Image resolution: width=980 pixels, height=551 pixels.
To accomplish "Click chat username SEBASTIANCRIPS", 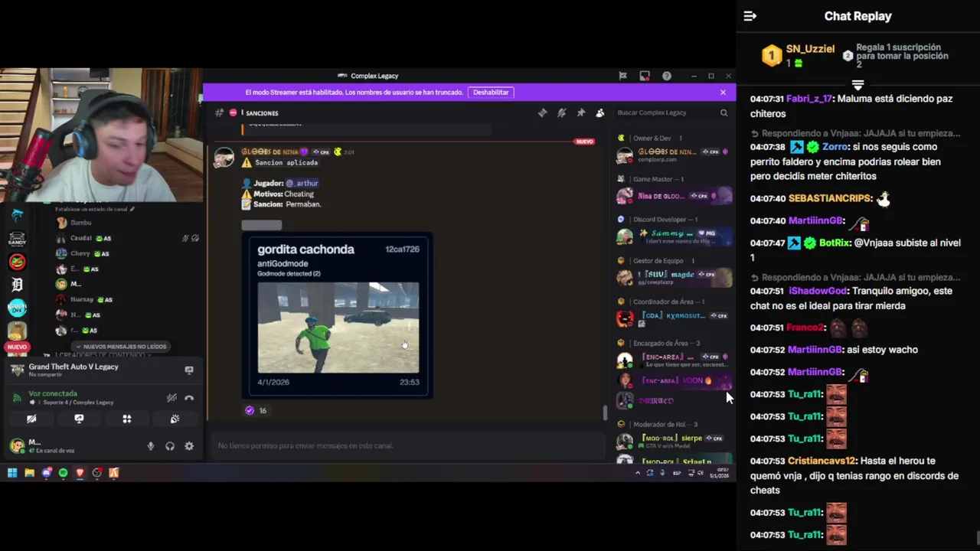I will click(830, 198).
